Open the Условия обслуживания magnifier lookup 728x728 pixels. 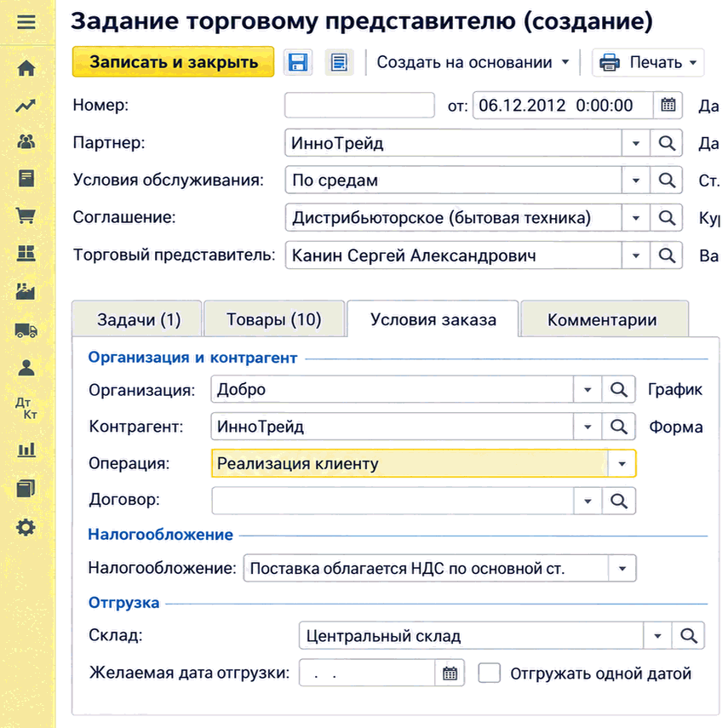(666, 181)
